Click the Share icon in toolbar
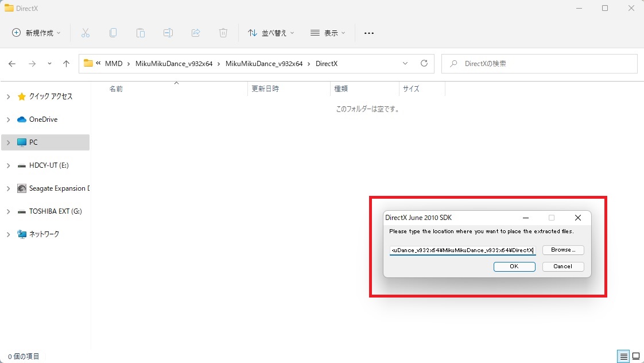 click(x=196, y=33)
